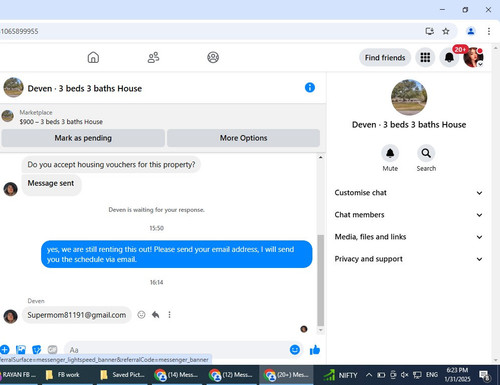Viewport: 500px width, 385px height.
Task: Expand Chat members section
Action: point(409,215)
